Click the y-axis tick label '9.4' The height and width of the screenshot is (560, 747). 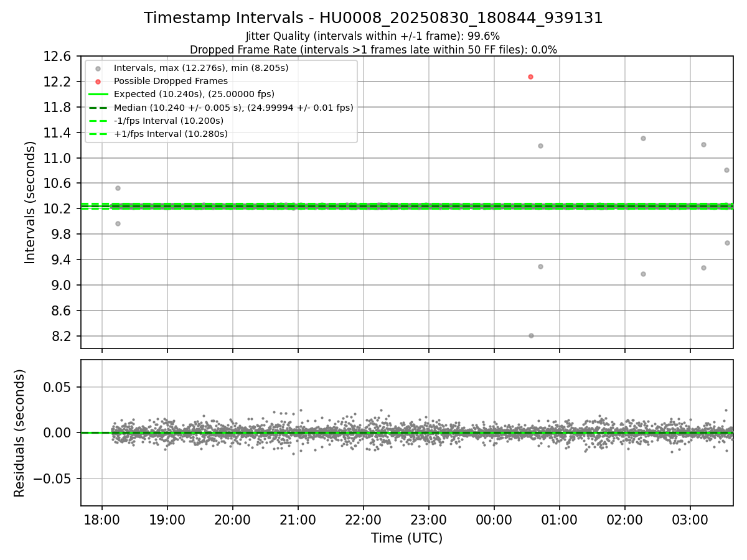pos(62,259)
